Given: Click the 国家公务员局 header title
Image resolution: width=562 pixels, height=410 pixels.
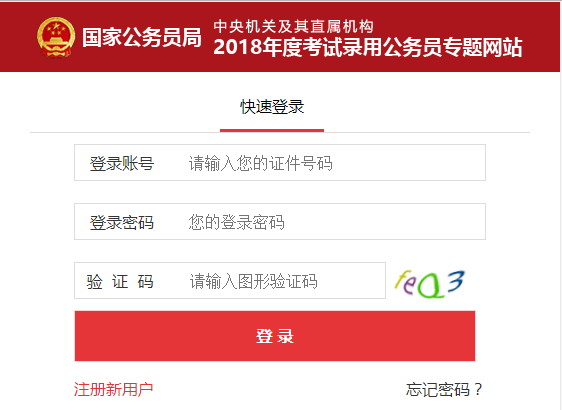Looking at the screenshot, I should 142,37.
